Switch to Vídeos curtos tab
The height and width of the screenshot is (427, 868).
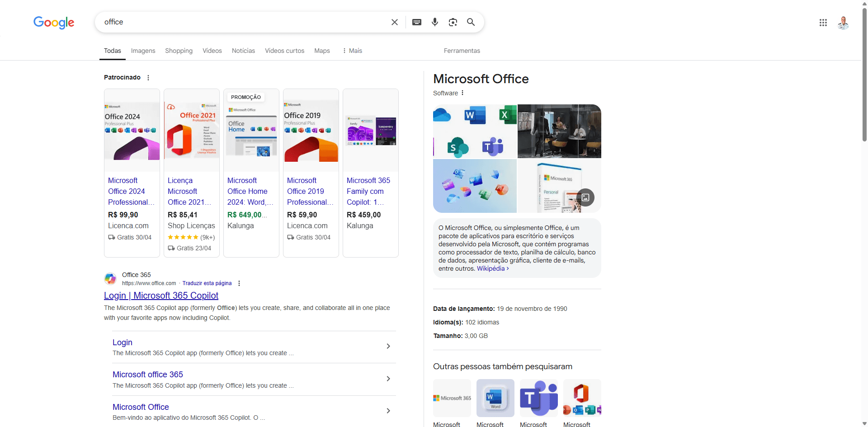(284, 51)
